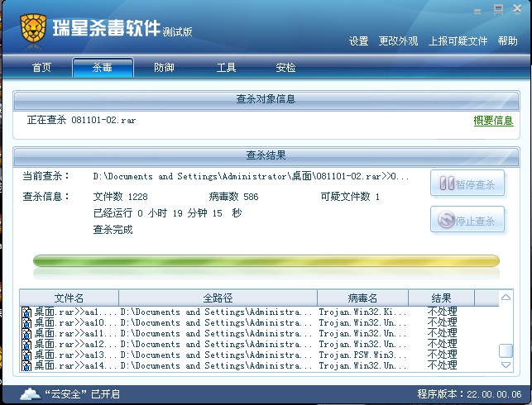The height and width of the screenshot is (405, 532).
Task: Select file name 桌面.rar>>aa1...
Action: point(75,312)
